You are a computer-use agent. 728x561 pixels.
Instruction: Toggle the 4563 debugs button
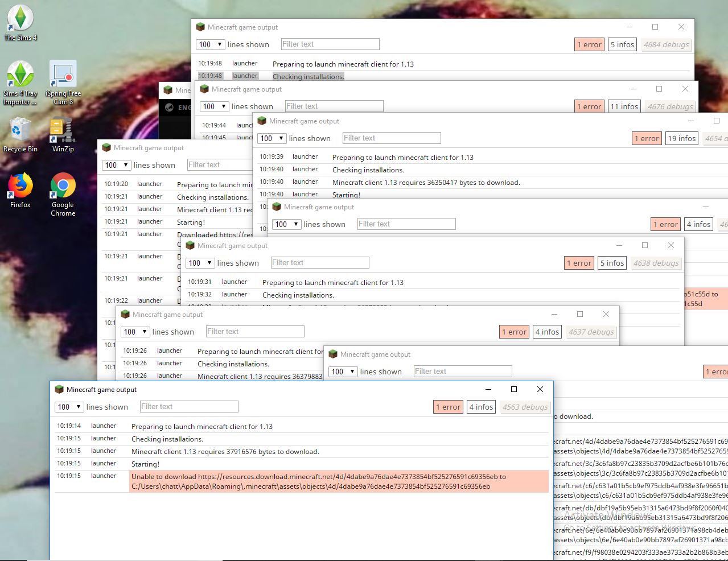tap(525, 407)
